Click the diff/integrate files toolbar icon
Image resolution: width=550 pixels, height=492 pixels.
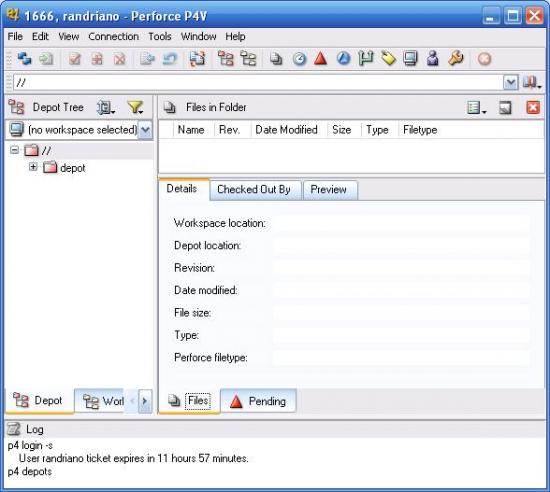point(197,59)
